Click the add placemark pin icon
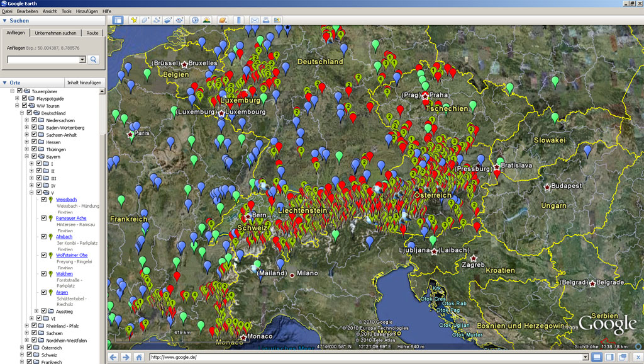 point(134,20)
